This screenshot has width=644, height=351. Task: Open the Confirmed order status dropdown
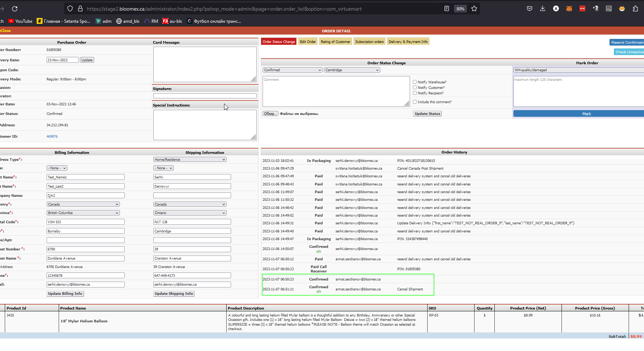pyautogui.click(x=292, y=70)
